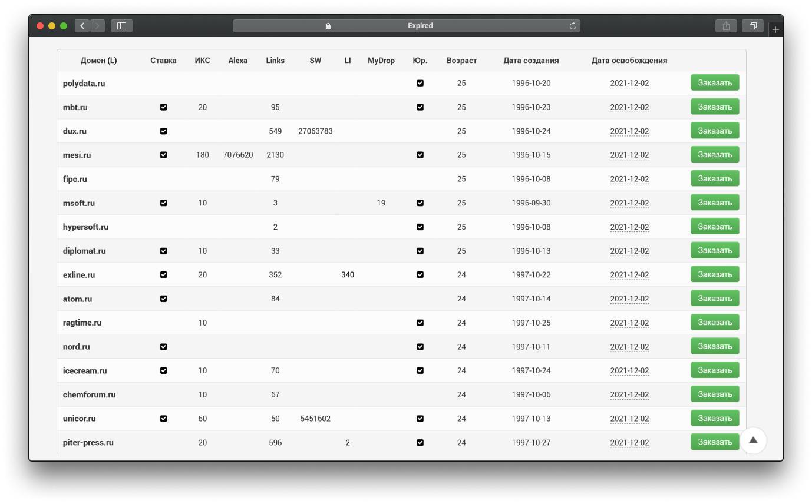Order chemforum.ru with Заказать button
Screen dimensions: 812x504
click(x=715, y=394)
